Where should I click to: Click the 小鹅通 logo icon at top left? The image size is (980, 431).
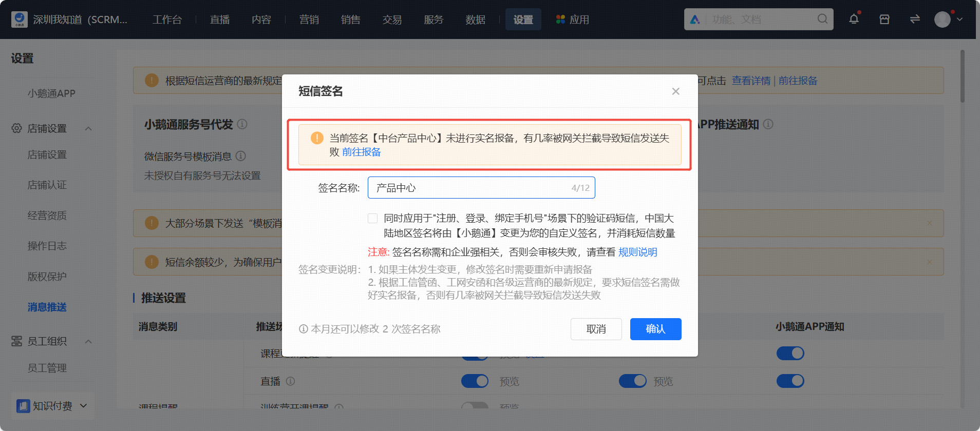pyautogui.click(x=20, y=19)
